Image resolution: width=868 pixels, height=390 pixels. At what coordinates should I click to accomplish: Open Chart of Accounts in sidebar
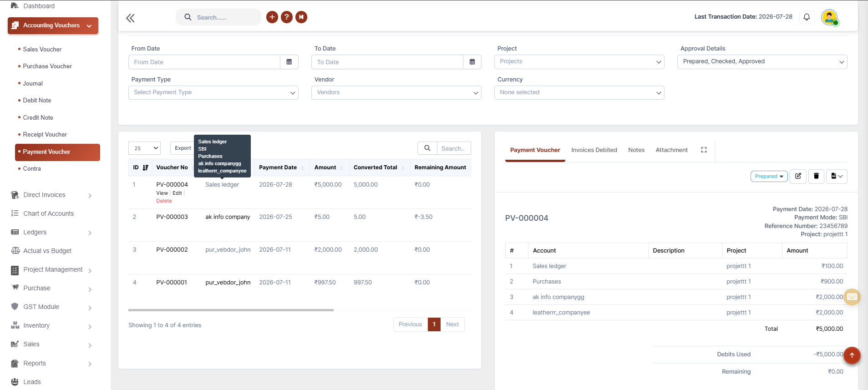pos(48,213)
